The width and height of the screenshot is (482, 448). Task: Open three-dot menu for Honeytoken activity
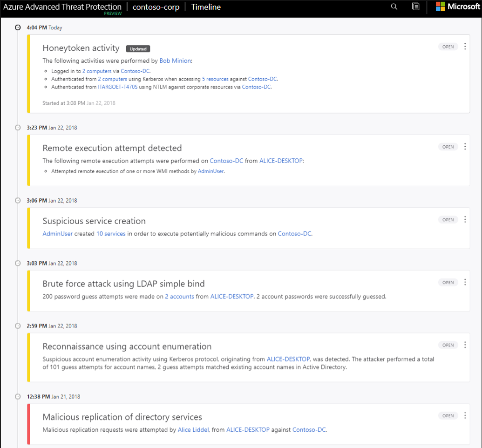click(465, 47)
